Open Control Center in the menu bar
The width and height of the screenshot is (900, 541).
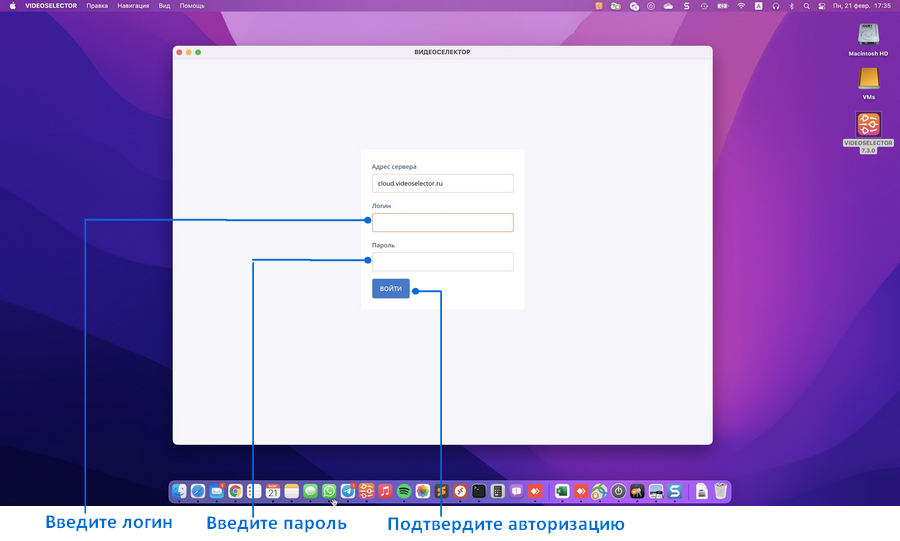tap(822, 6)
